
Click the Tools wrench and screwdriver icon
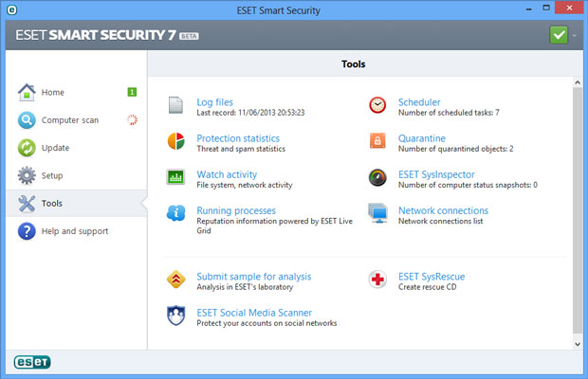[x=27, y=204]
